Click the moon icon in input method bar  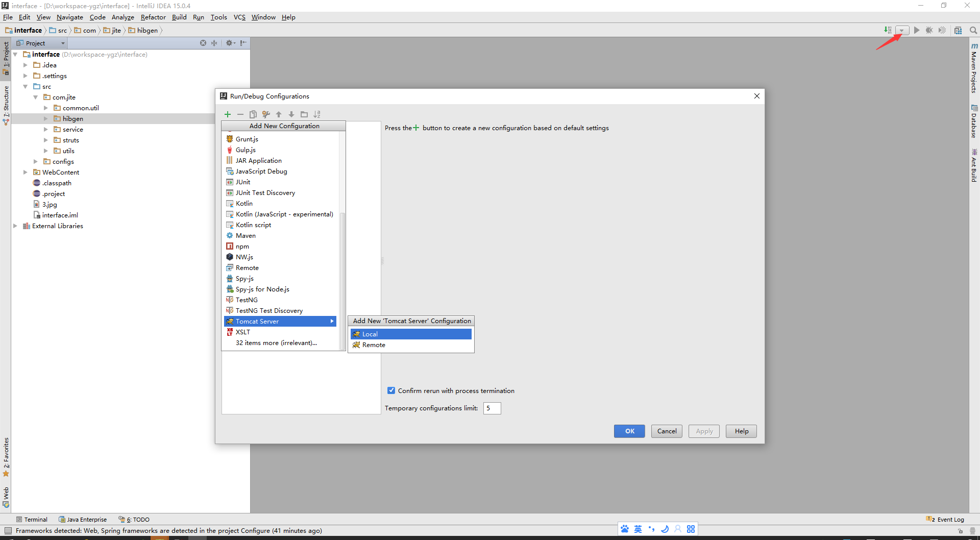click(x=665, y=529)
